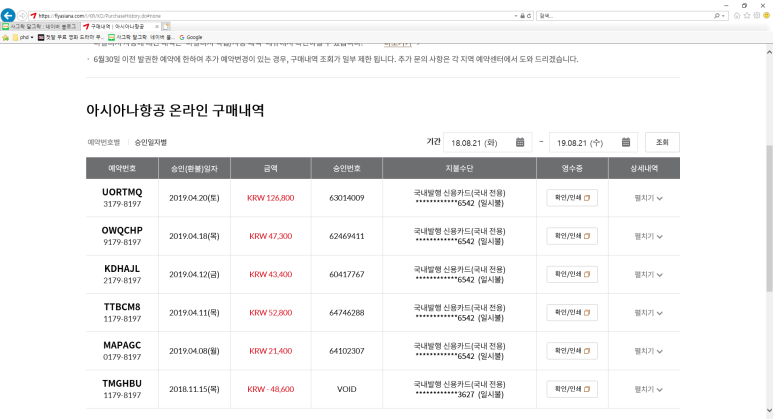Expand the address bar URL dropdown arrow
Viewport: 773px width, 419px height.
click(x=516, y=16)
